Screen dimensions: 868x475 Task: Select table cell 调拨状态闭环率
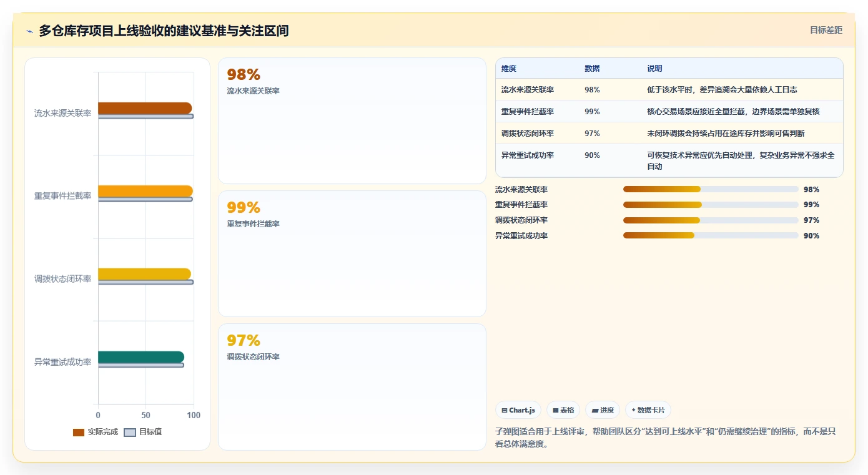point(528,134)
